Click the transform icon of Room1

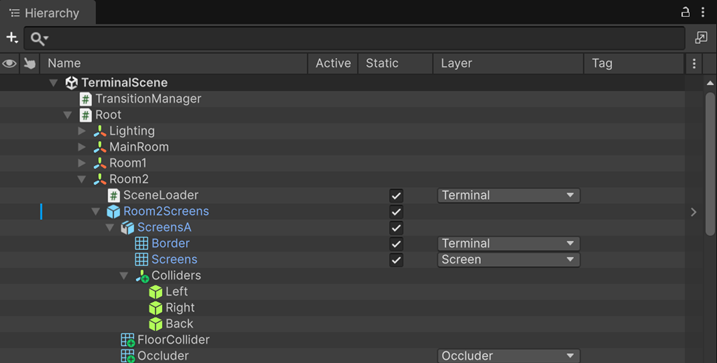tap(100, 163)
